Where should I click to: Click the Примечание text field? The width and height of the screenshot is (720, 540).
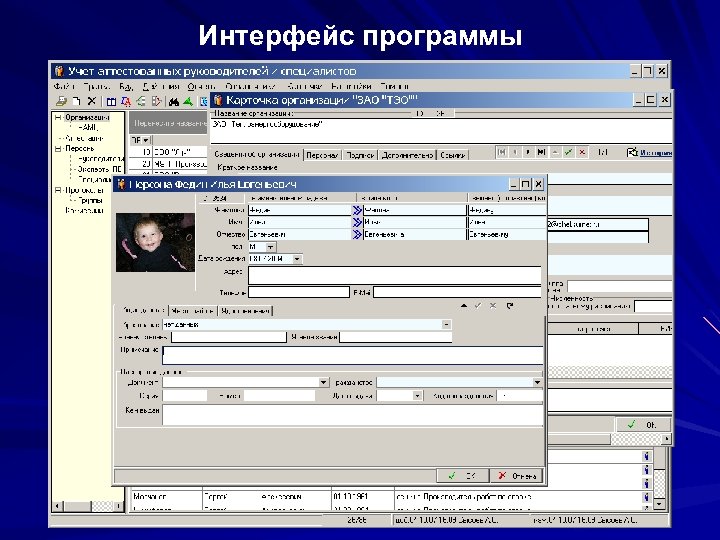coord(352,355)
